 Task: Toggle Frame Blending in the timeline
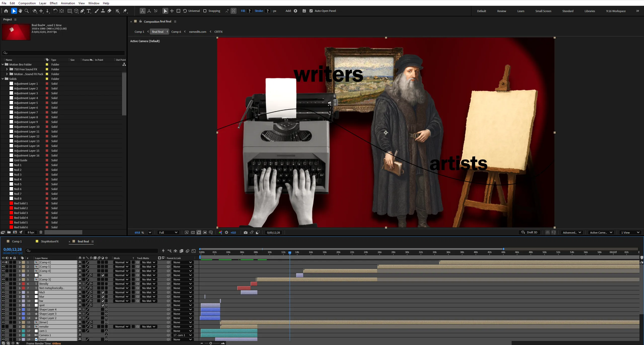coord(181,251)
